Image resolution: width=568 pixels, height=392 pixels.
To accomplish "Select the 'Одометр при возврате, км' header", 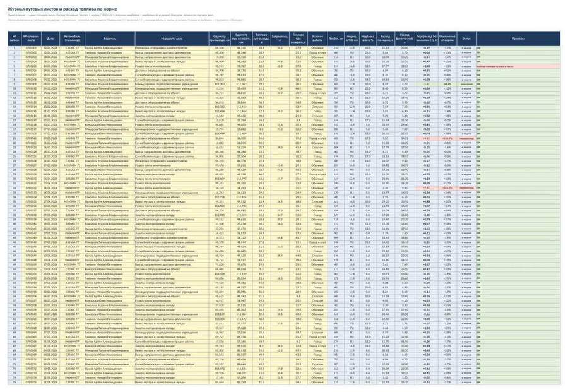I will pyautogui.click(x=241, y=39).
